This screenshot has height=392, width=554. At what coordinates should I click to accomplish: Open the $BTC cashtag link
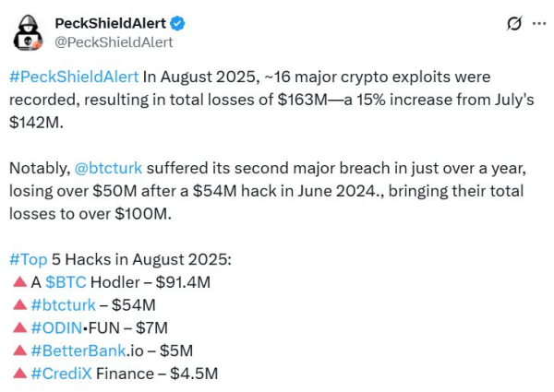66,282
